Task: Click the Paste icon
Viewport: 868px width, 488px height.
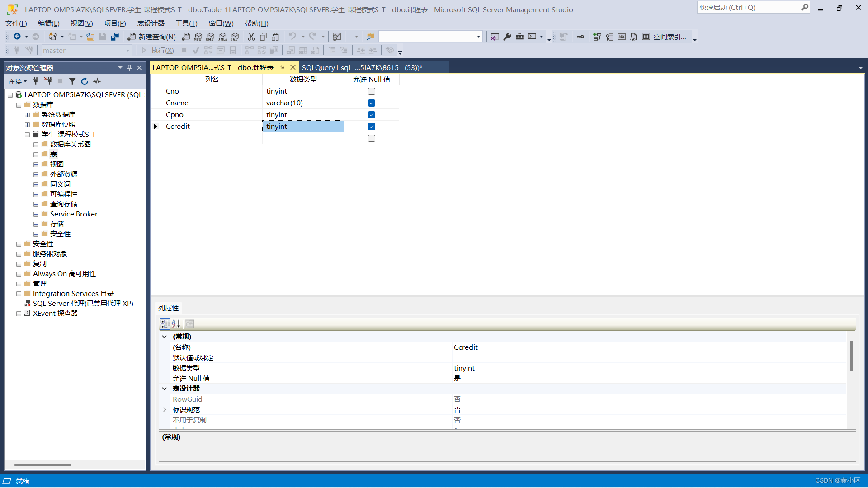Action: pos(275,37)
